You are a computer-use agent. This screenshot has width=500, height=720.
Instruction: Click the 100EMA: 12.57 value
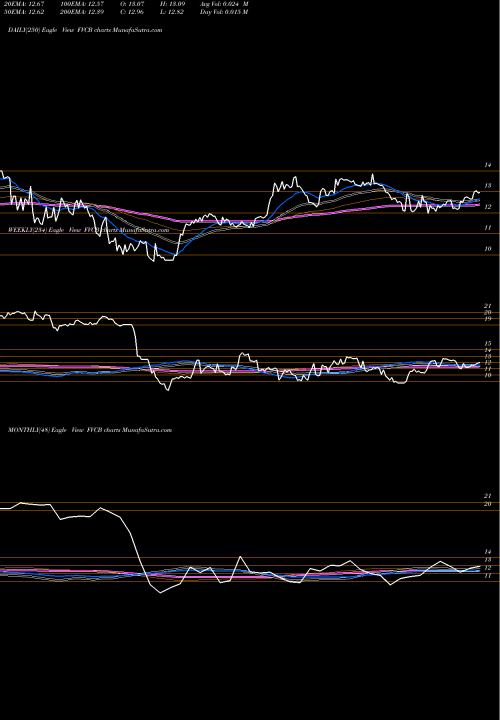[x=81, y=4]
